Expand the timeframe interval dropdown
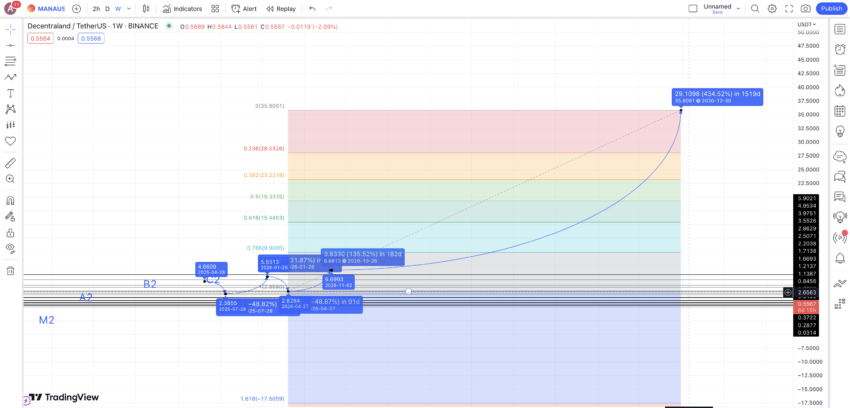Screen dimensions: 850x408 click(x=129, y=8)
